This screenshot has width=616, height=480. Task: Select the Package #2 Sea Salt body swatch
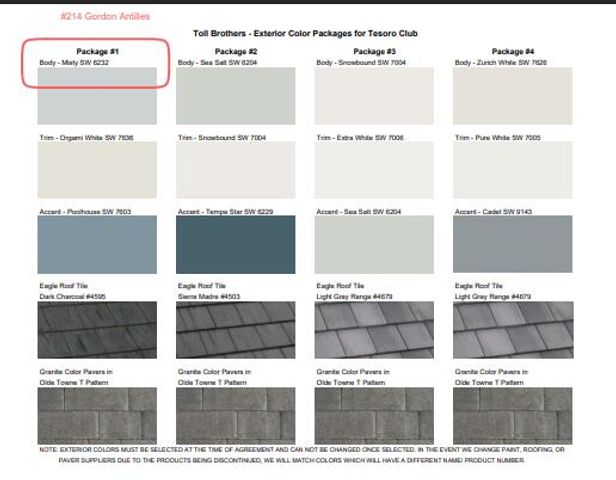tap(235, 96)
